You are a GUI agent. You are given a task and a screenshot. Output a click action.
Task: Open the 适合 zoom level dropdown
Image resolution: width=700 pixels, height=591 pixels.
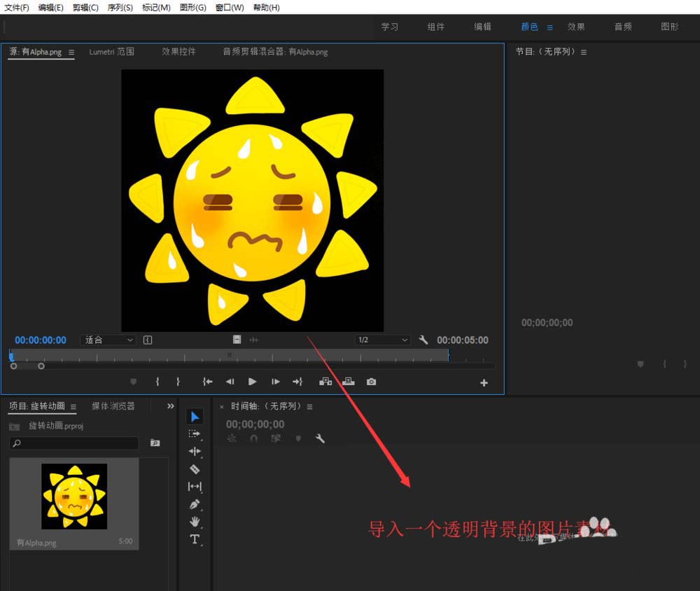[107, 339]
